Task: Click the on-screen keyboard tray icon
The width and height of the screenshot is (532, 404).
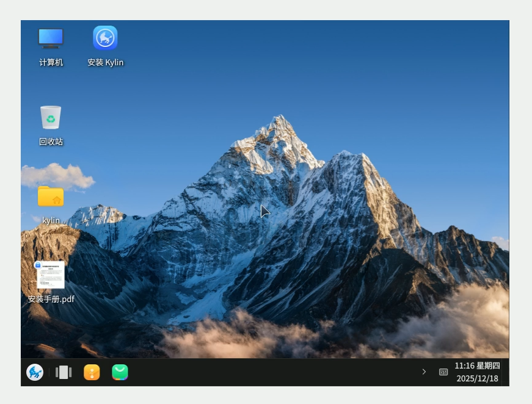Action: click(x=443, y=372)
